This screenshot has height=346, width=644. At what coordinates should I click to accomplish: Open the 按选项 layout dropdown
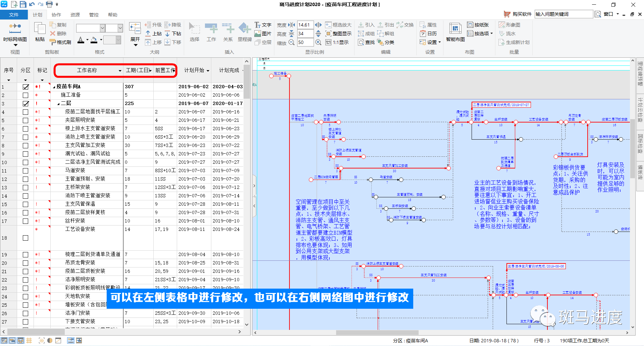pos(492,34)
